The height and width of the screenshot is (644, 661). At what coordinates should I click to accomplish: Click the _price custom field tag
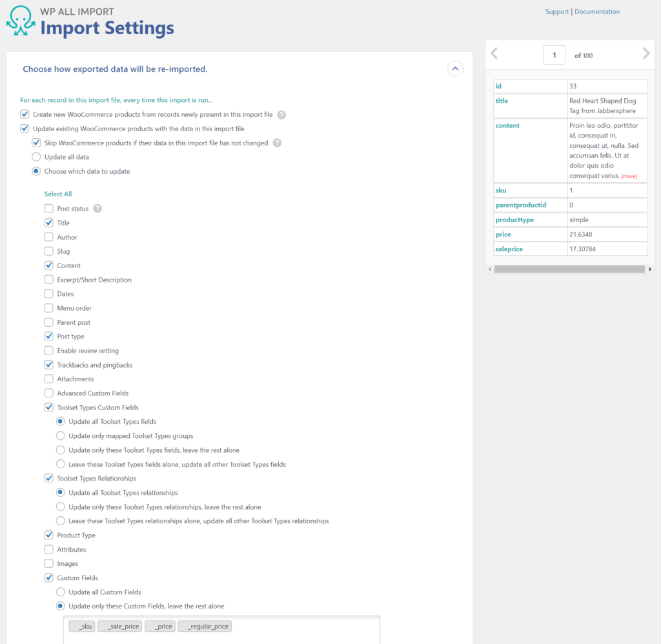(x=160, y=627)
